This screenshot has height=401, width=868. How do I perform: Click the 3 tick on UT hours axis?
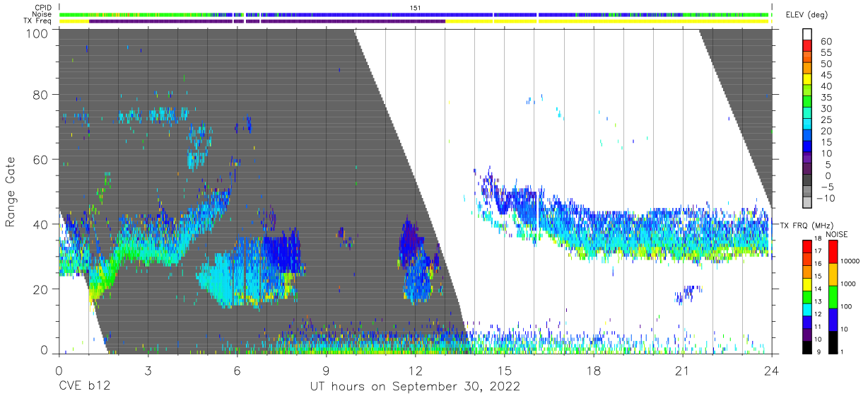[x=148, y=370]
